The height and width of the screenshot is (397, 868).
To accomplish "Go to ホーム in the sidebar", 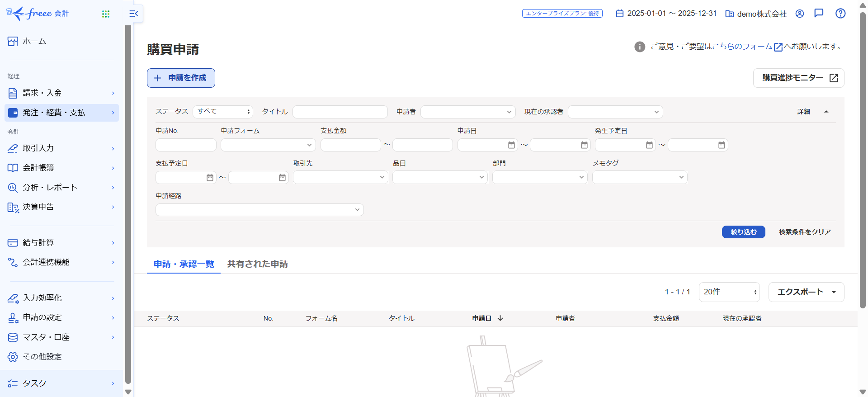I will click(61, 41).
